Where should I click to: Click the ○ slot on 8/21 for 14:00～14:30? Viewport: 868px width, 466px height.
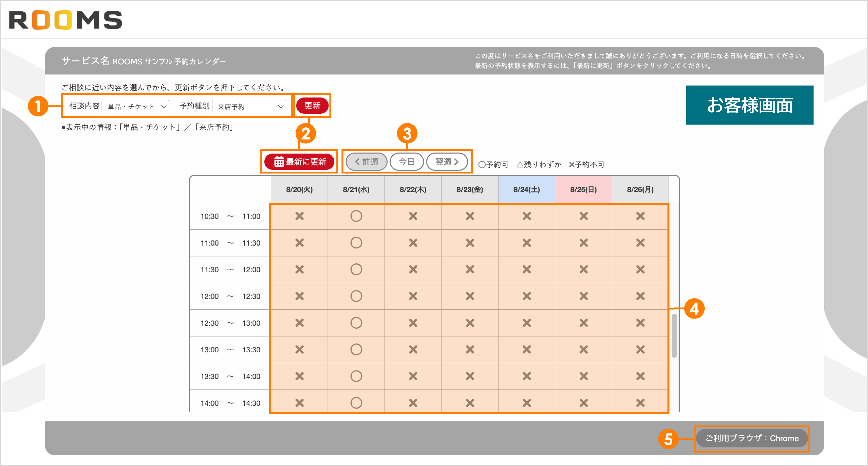coord(356,403)
